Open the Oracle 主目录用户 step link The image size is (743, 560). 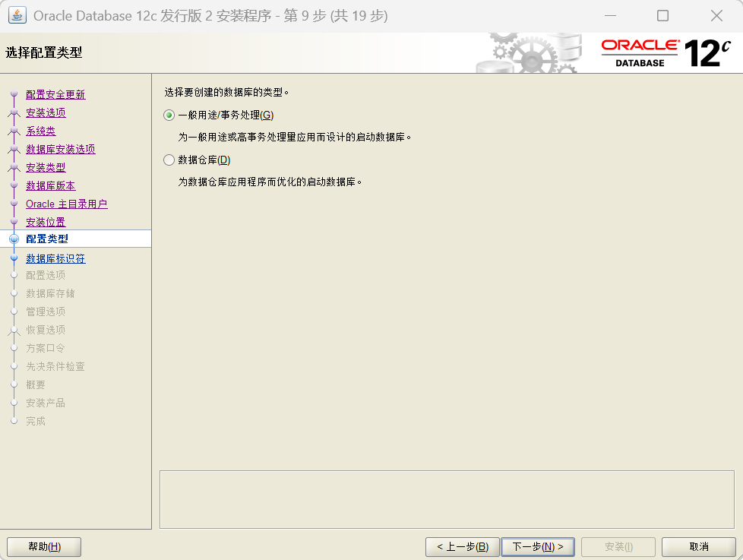[67, 204]
